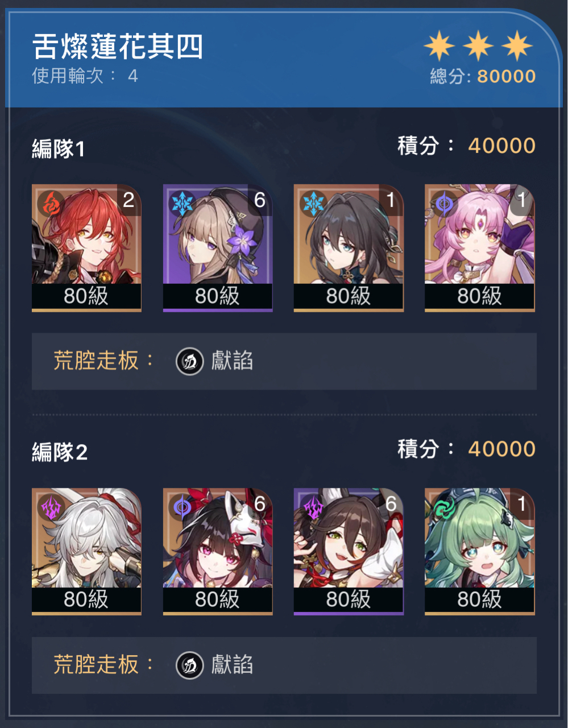This screenshot has width=568, height=728.
Task: Select the brown-haired Lightning character portrait
Action: pos(349,551)
